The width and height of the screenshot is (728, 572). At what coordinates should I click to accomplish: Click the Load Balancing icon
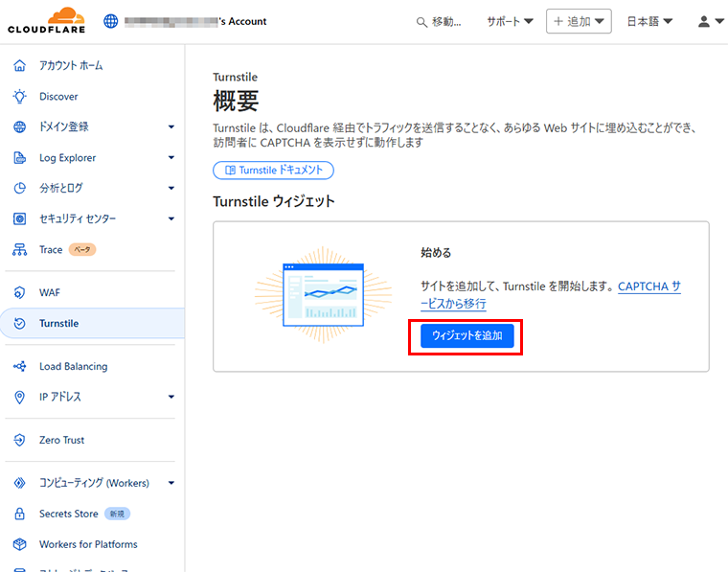point(19,366)
